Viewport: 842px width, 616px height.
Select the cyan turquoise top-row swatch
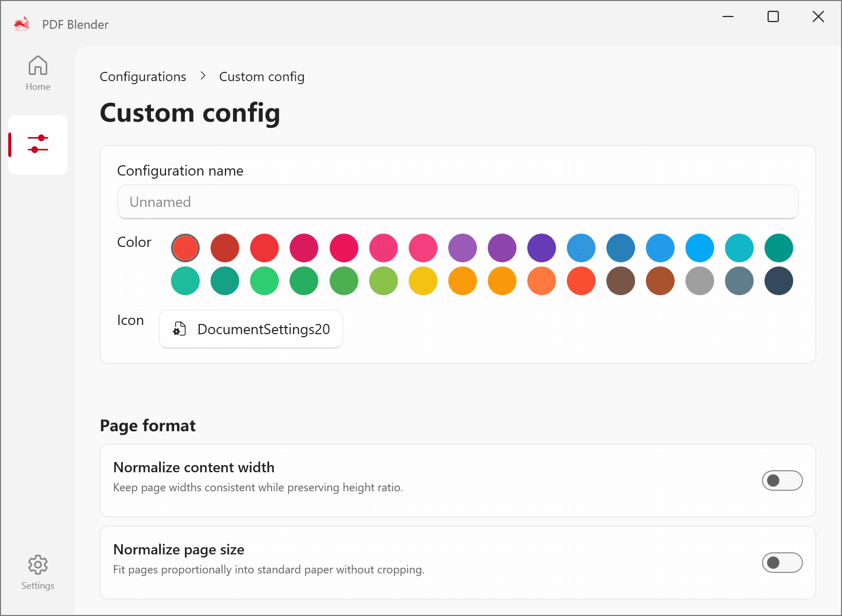[739, 248]
